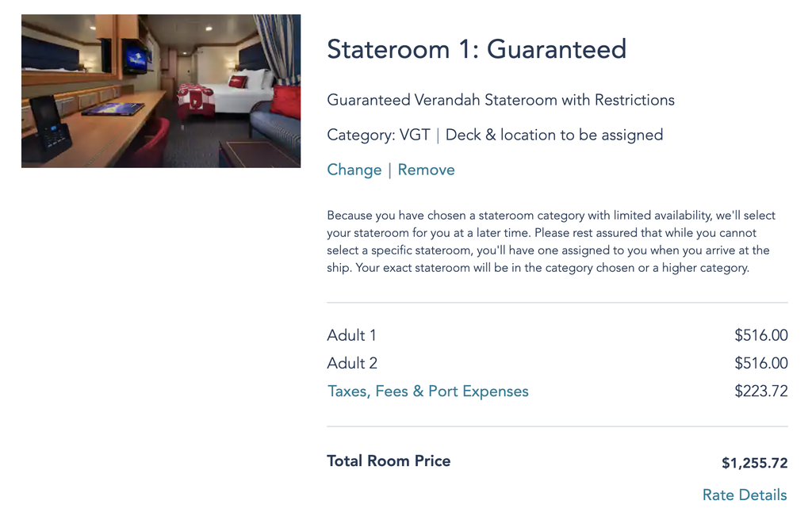The height and width of the screenshot is (508, 812).
Task: Click the $223.72 taxes amount
Action: coord(762,391)
